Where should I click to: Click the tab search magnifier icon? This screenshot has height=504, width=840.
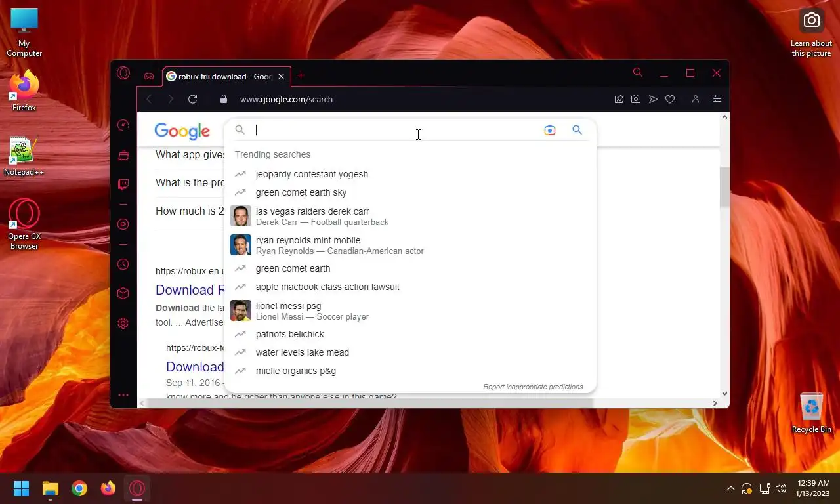[x=637, y=73]
